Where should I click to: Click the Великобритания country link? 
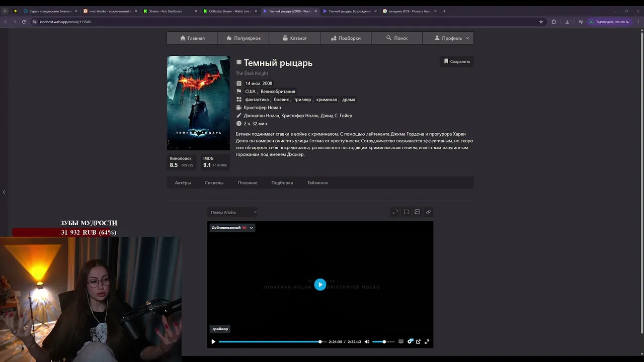(278, 92)
